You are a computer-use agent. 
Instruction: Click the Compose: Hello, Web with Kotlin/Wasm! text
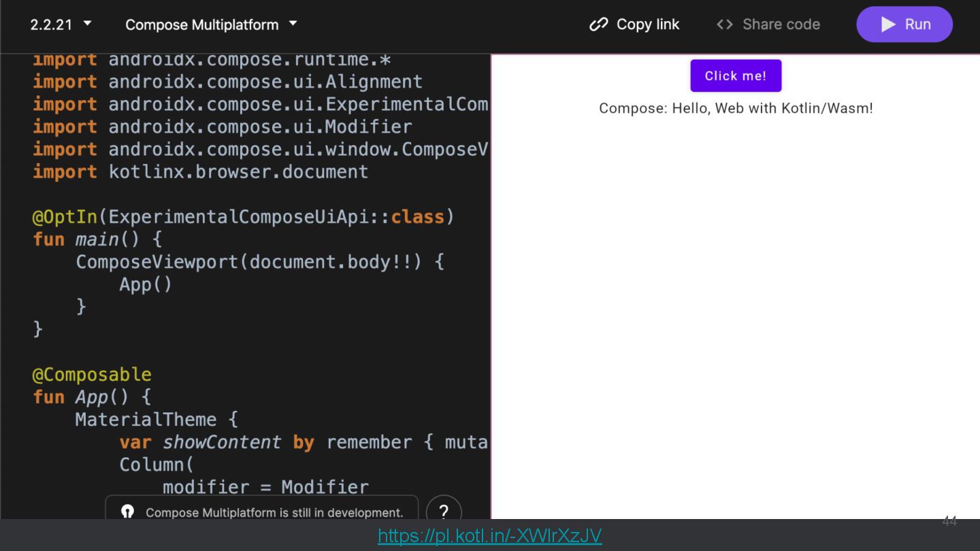[x=736, y=108]
